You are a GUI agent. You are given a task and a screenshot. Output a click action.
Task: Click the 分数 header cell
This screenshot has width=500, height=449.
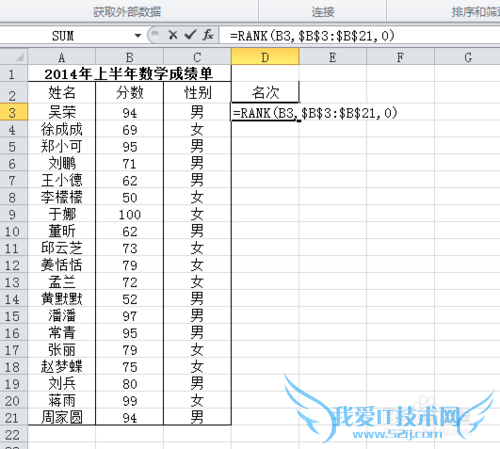tap(130, 93)
